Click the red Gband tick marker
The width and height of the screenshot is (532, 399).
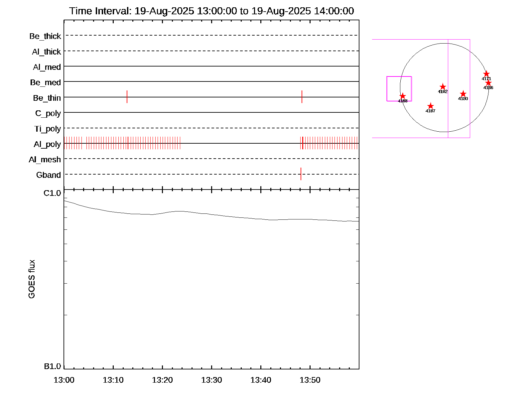tap(301, 174)
